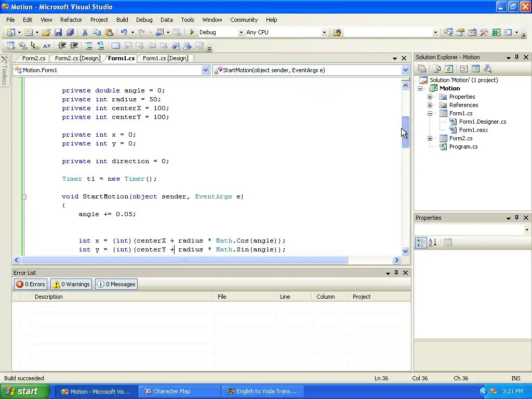Image resolution: width=532 pixels, height=399 pixels.
Task: Switch to Character Map in the taskbar
Action: point(180,391)
